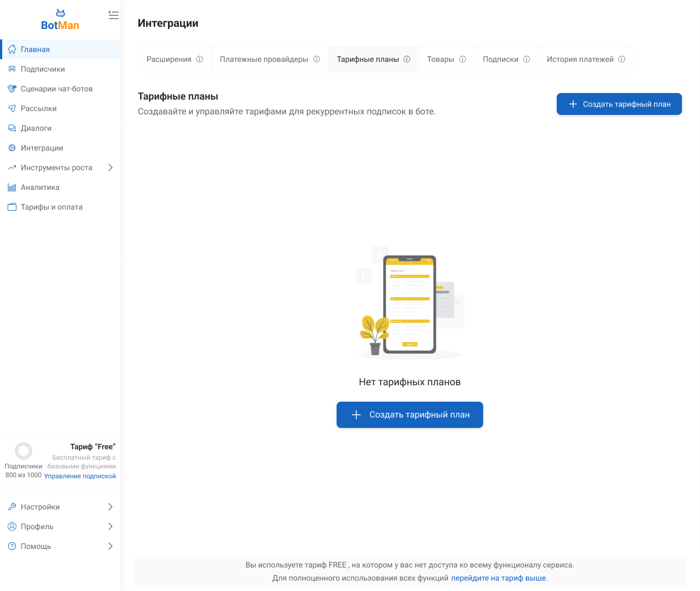The height and width of the screenshot is (591, 700).
Task: Click the Диалоги chat bubble icon
Action: pos(12,128)
